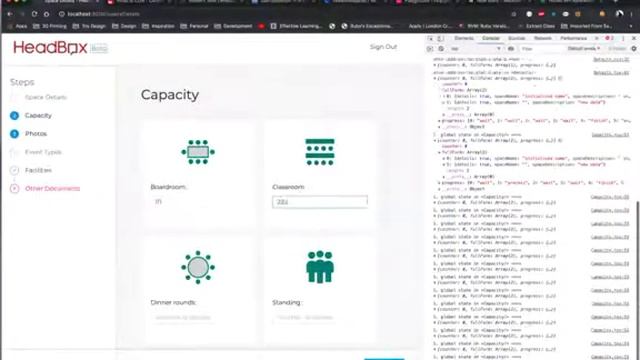The image size is (640, 360).
Task: Click the HeadBox logo
Action: [51, 47]
